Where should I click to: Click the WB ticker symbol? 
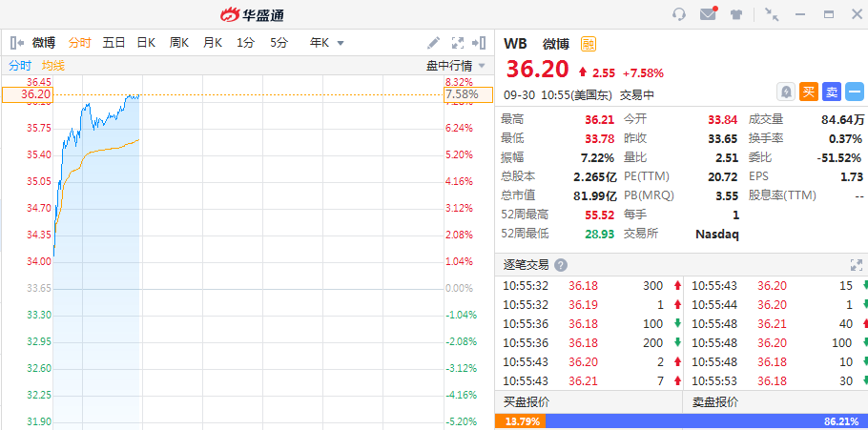(515, 44)
